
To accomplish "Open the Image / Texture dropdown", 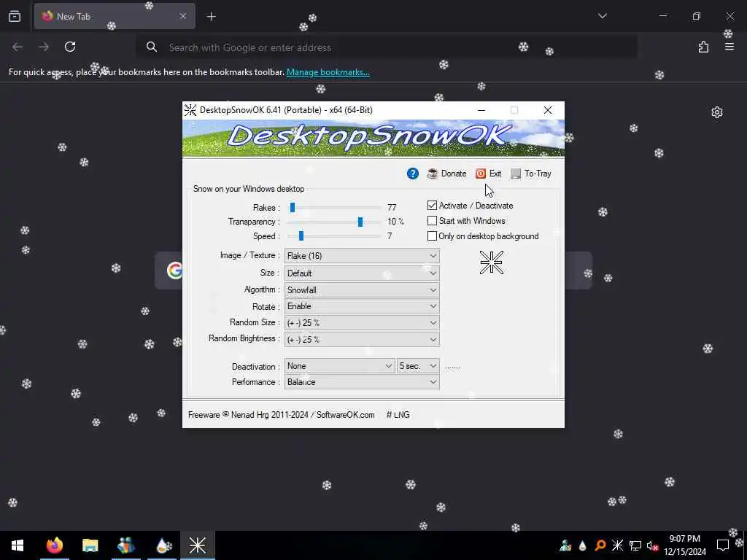I will click(362, 256).
